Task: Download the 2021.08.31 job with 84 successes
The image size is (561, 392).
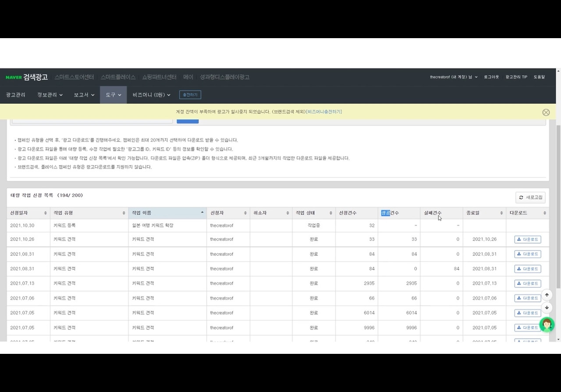Action: pos(528,254)
